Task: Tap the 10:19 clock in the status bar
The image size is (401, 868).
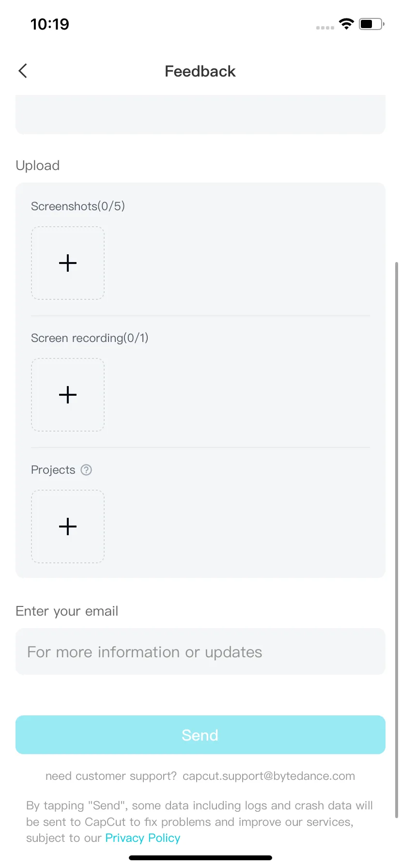Action: [49, 24]
